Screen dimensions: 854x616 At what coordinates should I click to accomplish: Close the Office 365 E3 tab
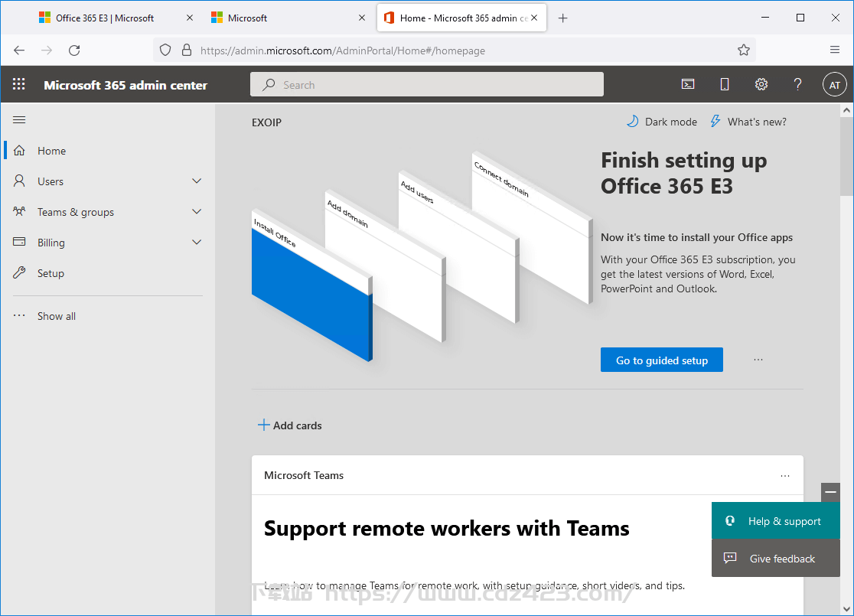pyautogui.click(x=190, y=18)
